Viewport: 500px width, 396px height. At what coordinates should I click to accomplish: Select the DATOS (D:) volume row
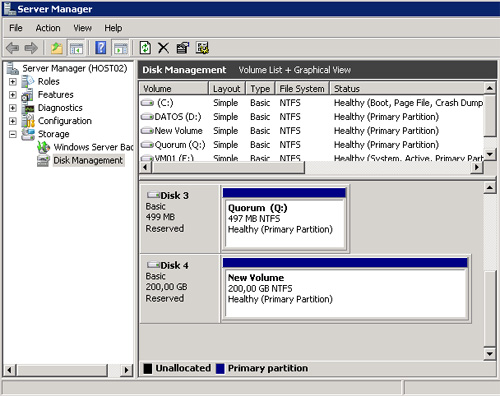click(311, 117)
